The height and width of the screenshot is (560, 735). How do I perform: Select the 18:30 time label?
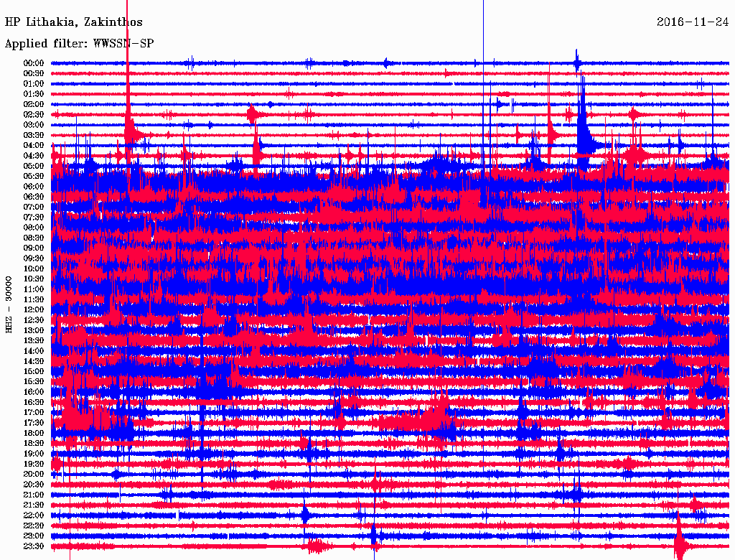point(34,444)
